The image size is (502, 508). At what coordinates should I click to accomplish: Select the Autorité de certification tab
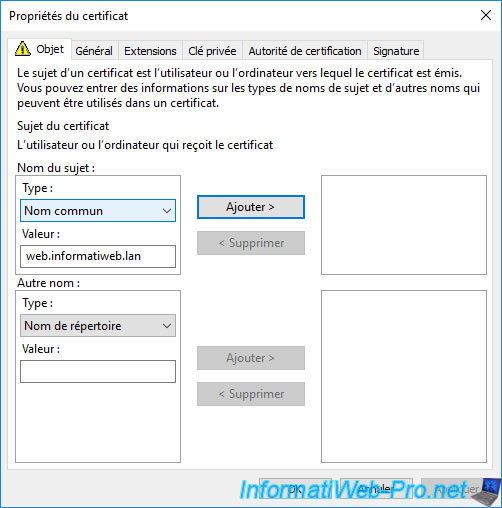[305, 51]
